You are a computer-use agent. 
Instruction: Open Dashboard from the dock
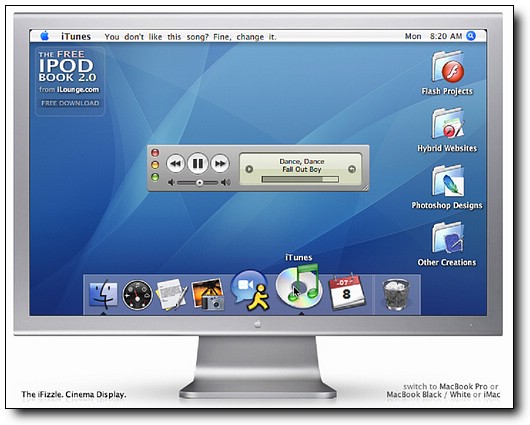(137, 295)
